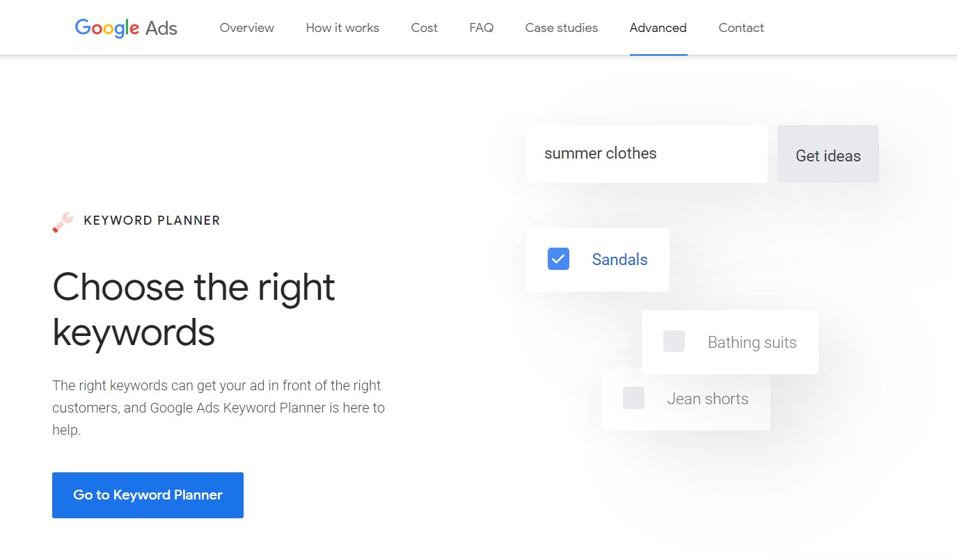
Task: Tick the Jean shorts checkbox
Action: pos(633,398)
